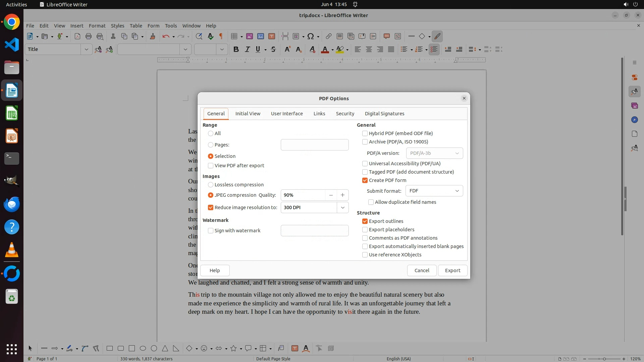Viewport: 644px width, 362px height.
Task: Open the 300 DPI resolution dropdown
Action: [342, 207]
